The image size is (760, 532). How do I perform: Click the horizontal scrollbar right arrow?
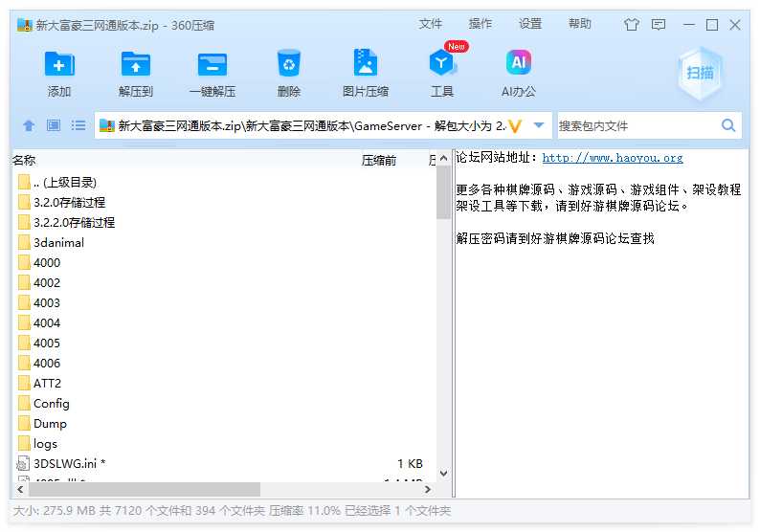point(428,489)
